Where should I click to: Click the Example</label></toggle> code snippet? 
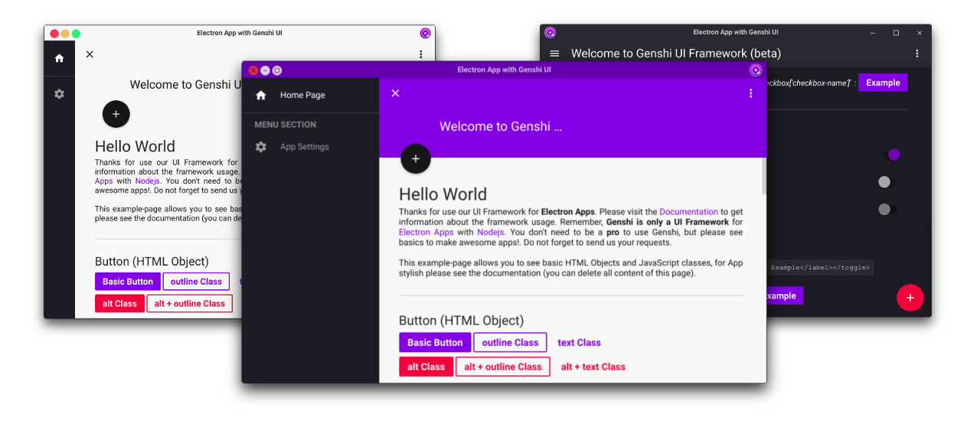(x=820, y=268)
